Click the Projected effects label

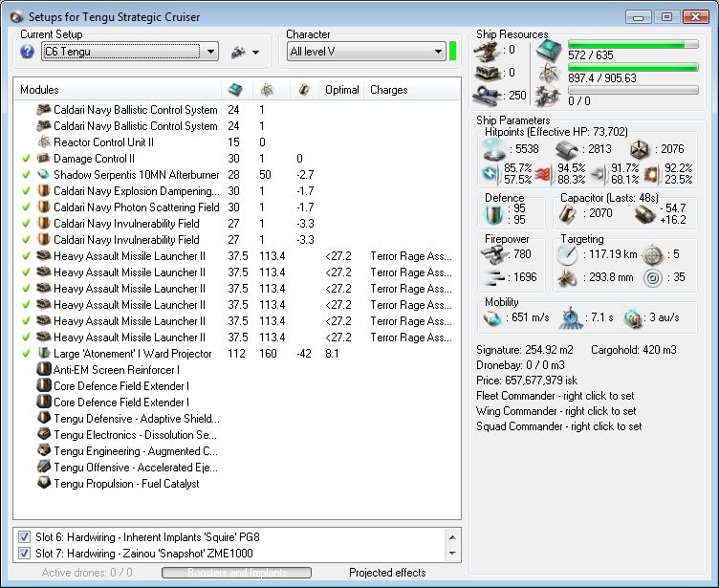[387, 573]
